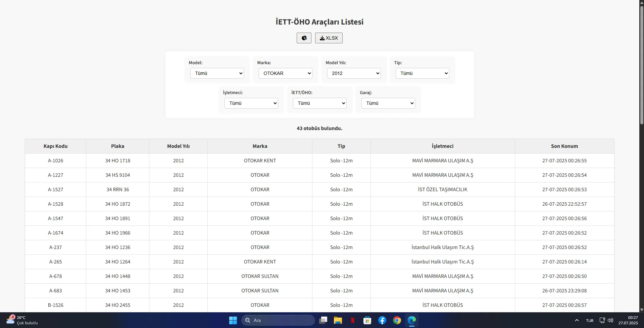The width and height of the screenshot is (644, 328).
Task: Click the TUR language indicator
Action: pos(590,320)
